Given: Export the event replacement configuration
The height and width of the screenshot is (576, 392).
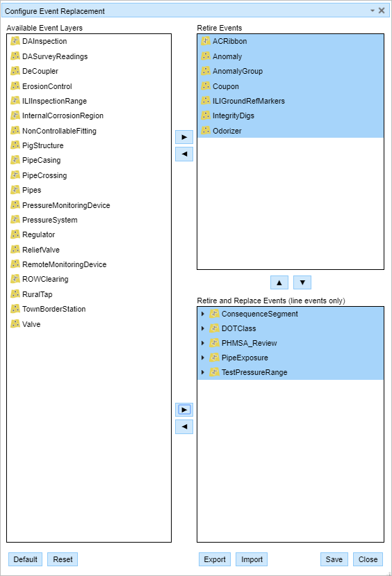Looking at the screenshot, I should (215, 559).
